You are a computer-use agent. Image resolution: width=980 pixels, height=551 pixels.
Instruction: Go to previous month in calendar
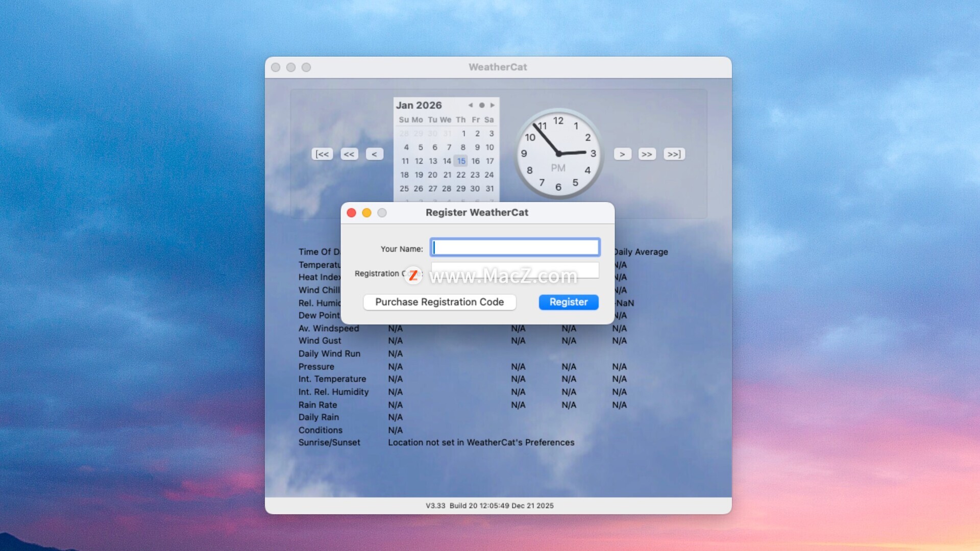coord(471,105)
